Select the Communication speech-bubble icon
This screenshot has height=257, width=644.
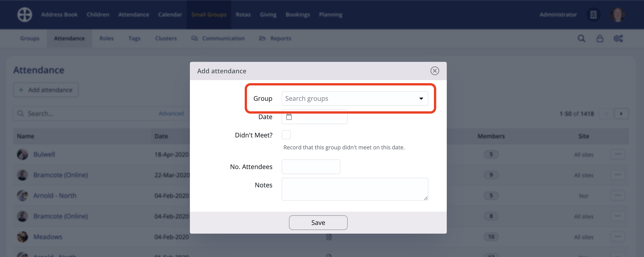194,38
